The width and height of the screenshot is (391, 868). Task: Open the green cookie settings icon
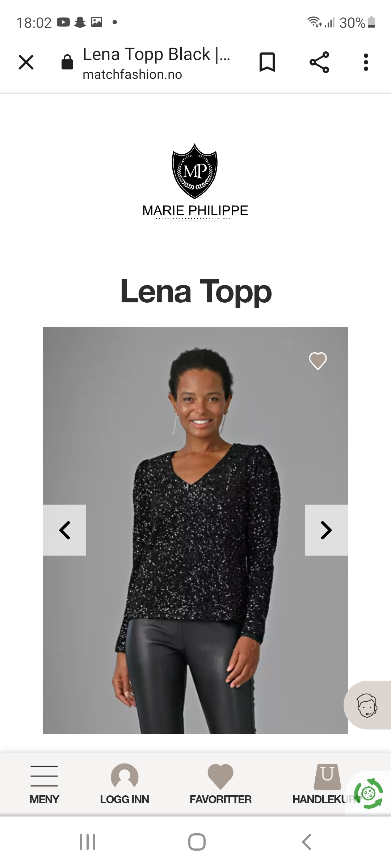point(369,794)
